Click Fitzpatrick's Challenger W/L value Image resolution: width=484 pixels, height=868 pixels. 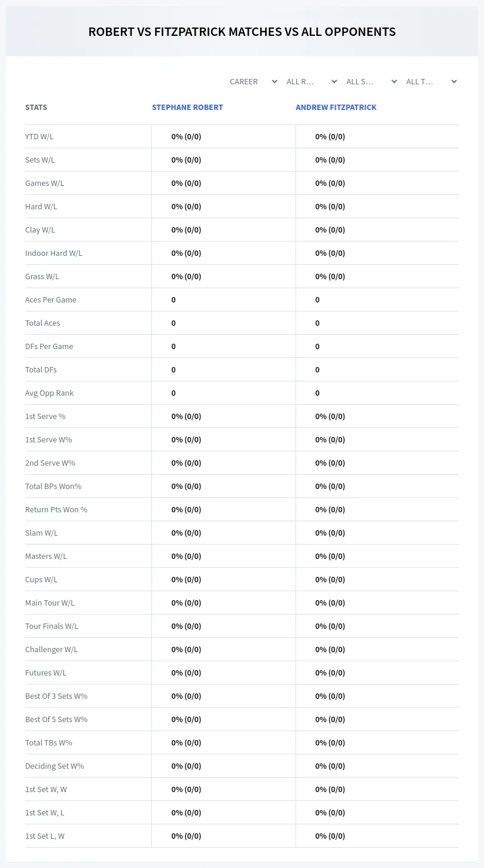click(x=330, y=649)
